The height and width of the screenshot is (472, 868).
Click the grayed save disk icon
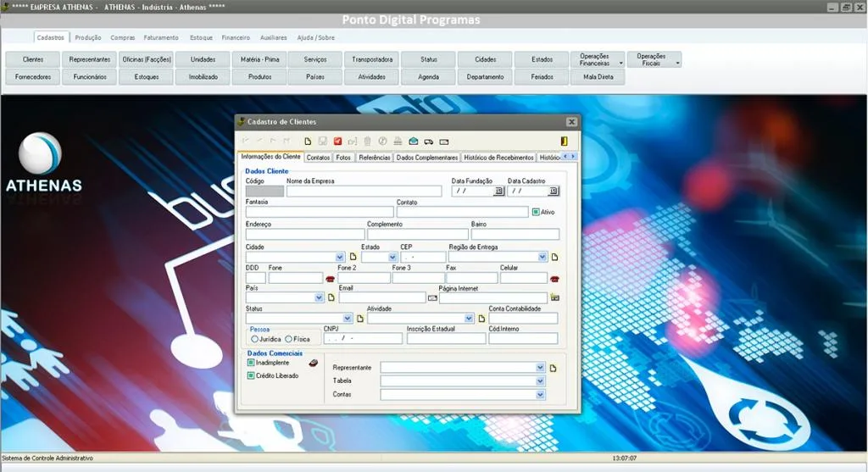point(323,142)
